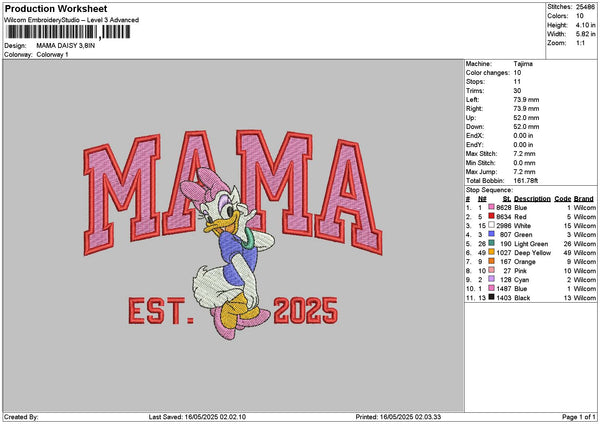The height and width of the screenshot is (424, 600).
Task: Click the 'Max Jump:' label
Action: coord(481,172)
